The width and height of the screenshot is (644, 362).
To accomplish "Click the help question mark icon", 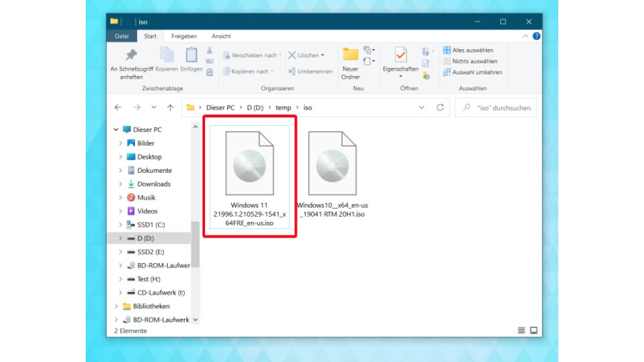I will pos(537,36).
